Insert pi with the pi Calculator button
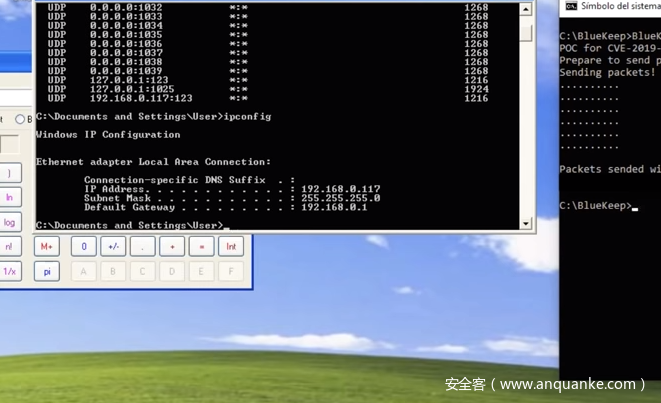 47,271
